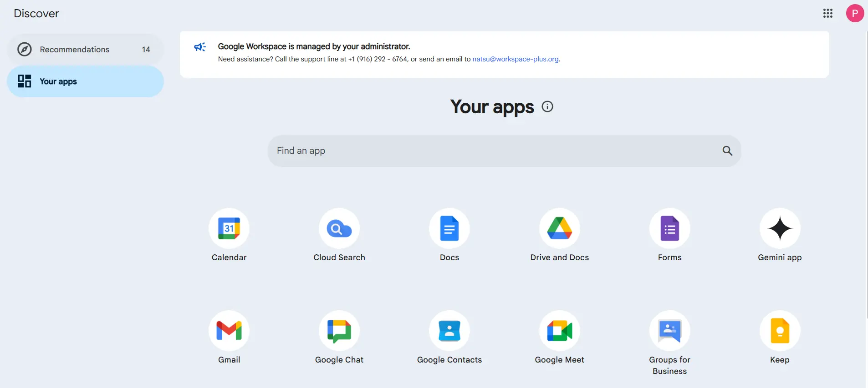Open the Calendar app icon
This screenshot has width=868, height=388.
[229, 228]
